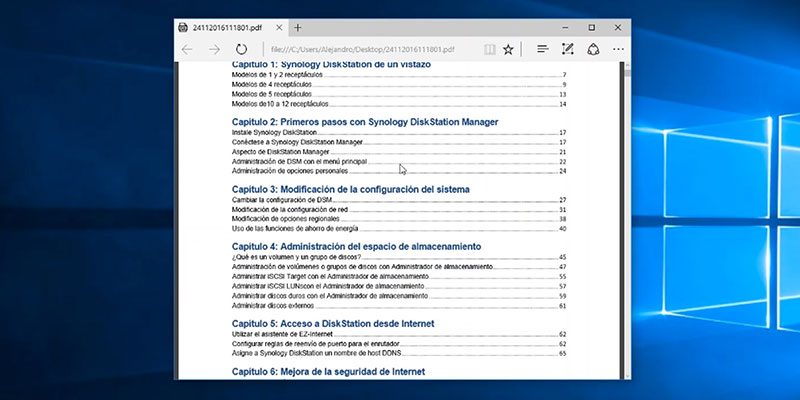Open Capítulo 3: Modificación de la configuración heading
Screen dimensions: 800x400
(351, 189)
